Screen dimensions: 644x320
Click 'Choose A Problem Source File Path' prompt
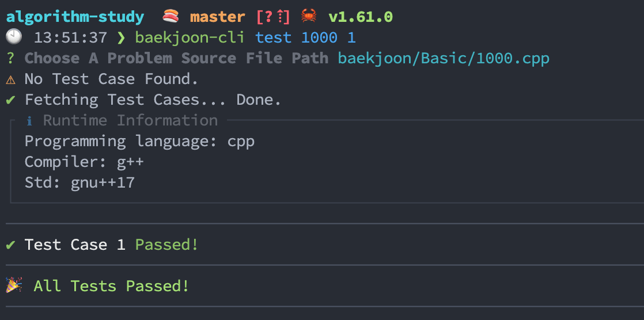point(177,58)
